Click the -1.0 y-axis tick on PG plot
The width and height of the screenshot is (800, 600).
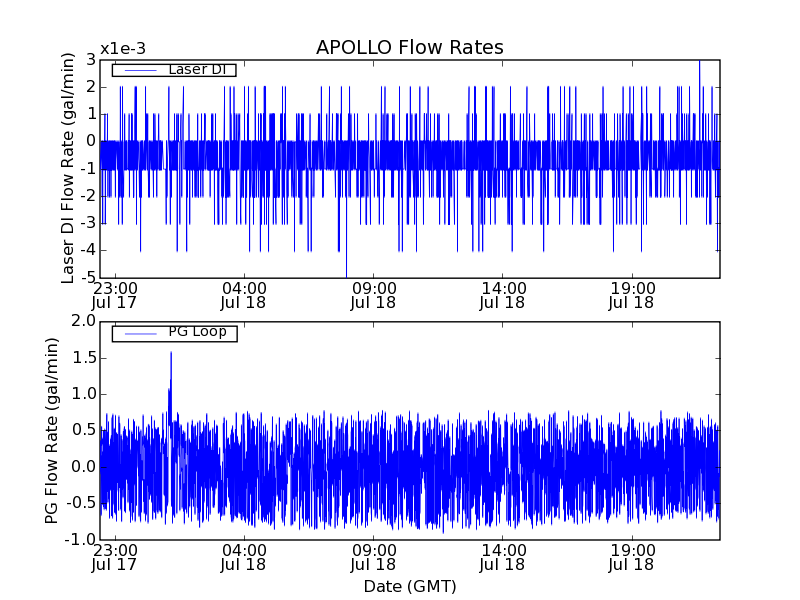coord(81,540)
